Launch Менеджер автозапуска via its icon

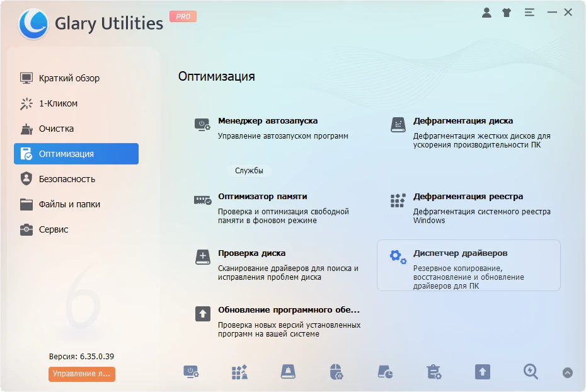tap(202, 124)
